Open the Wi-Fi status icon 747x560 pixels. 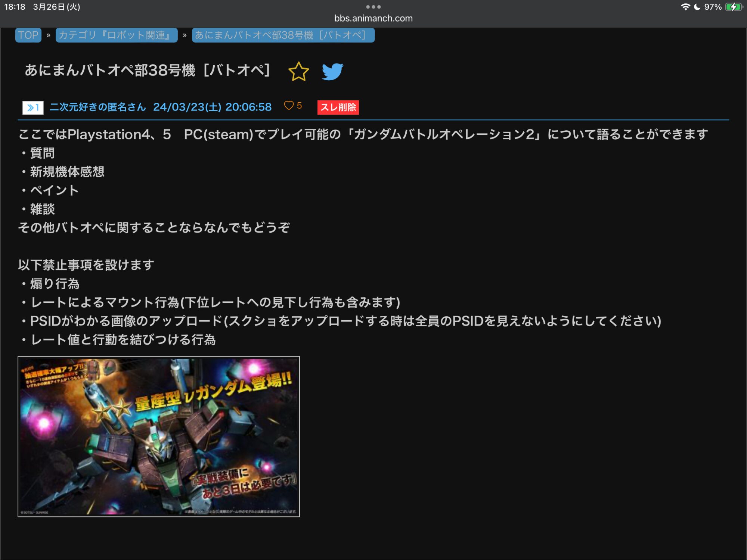pyautogui.click(x=685, y=7)
